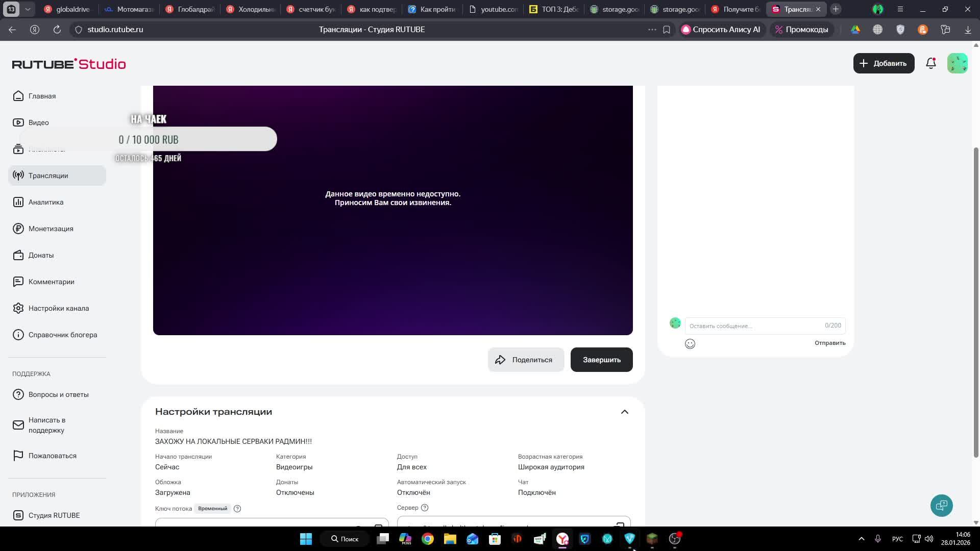This screenshot has width=980, height=551.
Task: Open Google Chrome from the taskbar
Action: tap(428, 539)
